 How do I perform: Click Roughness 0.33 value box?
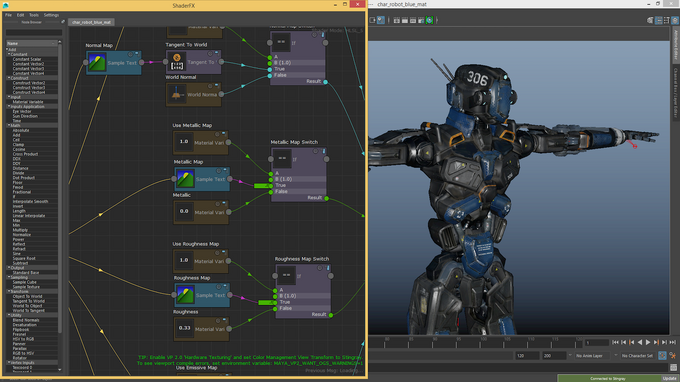(x=184, y=328)
